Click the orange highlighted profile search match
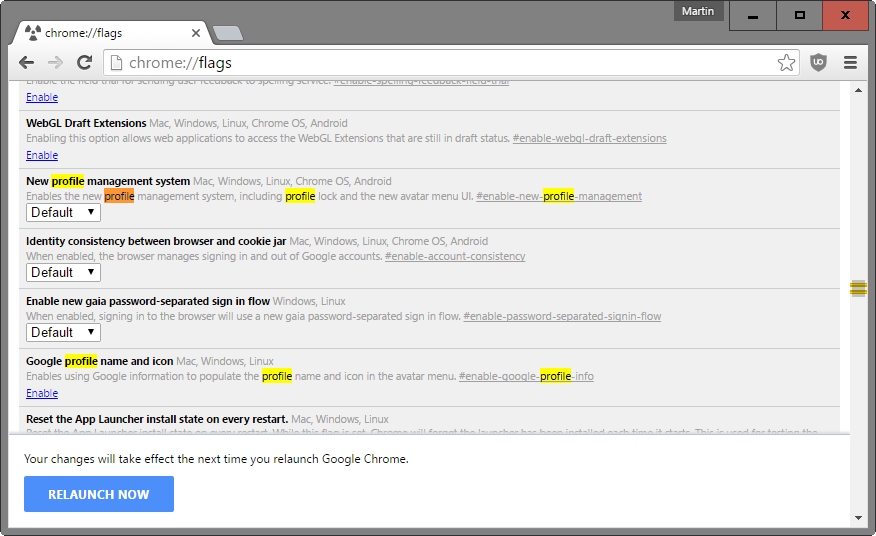This screenshot has width=876, height=536. click(x=119, y=196)
